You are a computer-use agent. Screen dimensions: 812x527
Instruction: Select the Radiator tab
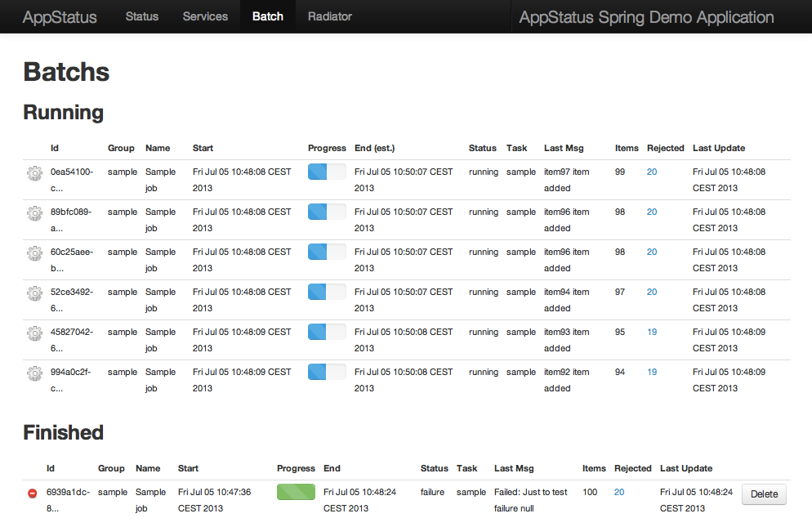(329, 16)
